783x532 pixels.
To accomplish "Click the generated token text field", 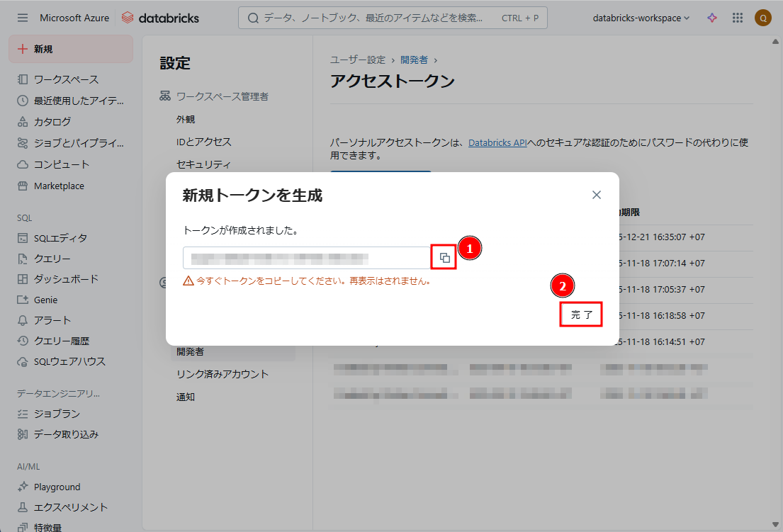I will pyautogui.click(x=306, y=258).
